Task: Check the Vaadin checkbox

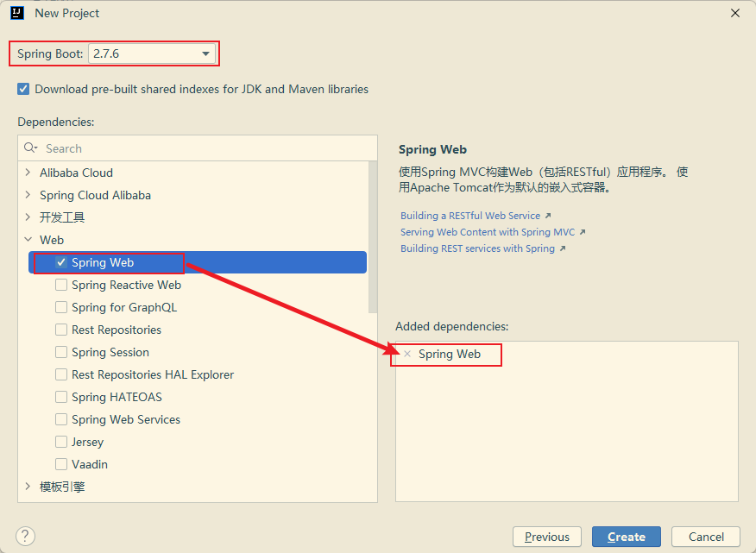Action: [x=61, y=464]
